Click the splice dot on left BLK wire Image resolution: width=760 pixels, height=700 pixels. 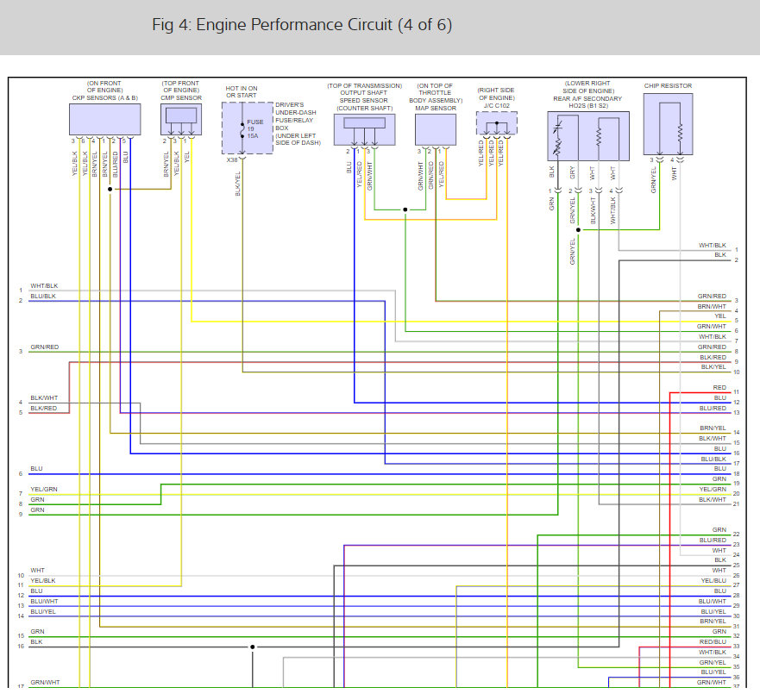[x=253, y=647]
